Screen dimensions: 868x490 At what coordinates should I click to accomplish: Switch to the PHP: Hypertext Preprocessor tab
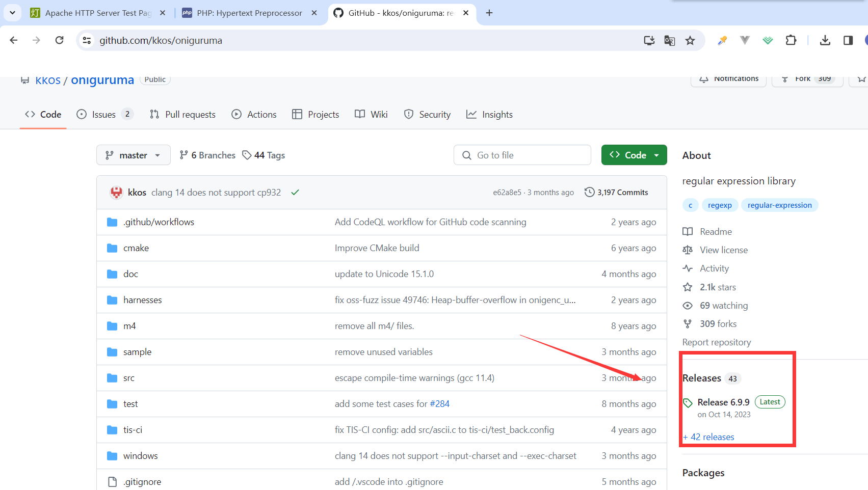click(x=249, y=13)
